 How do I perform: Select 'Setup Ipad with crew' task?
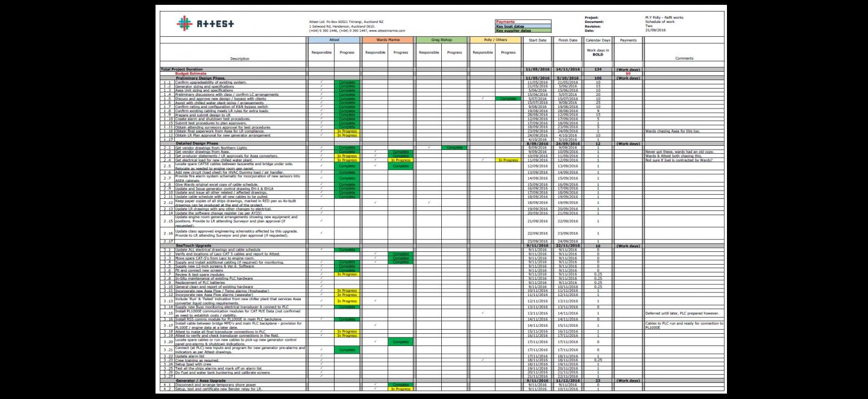pos(194,364)
